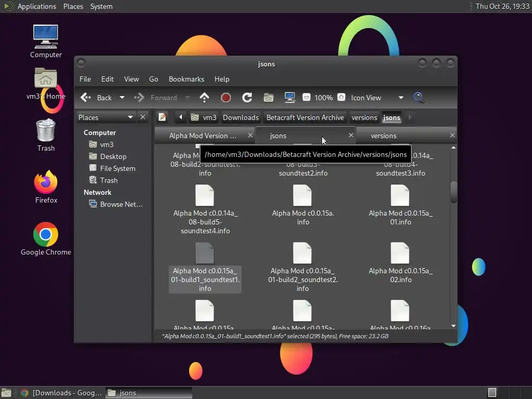The height and width of the screenshot is (399, 532).
Task: Select Alpha Mod c0.0.14a_08-build5-soundtest4.info file
Action: [205, 209]
